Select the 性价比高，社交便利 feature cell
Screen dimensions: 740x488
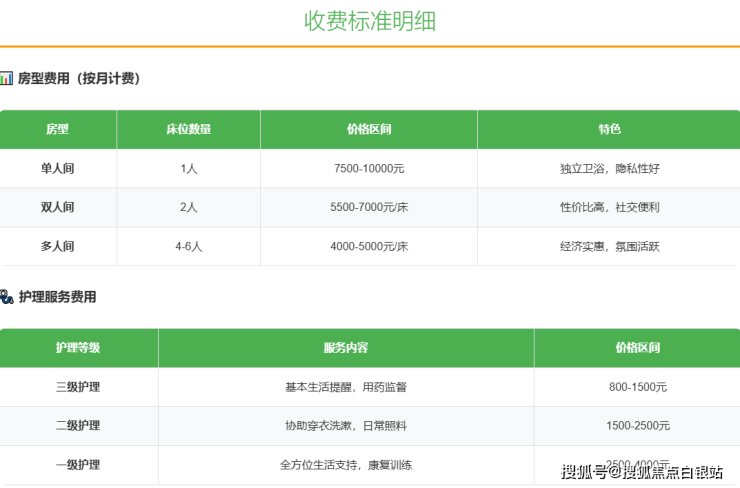tap(610, 207)
